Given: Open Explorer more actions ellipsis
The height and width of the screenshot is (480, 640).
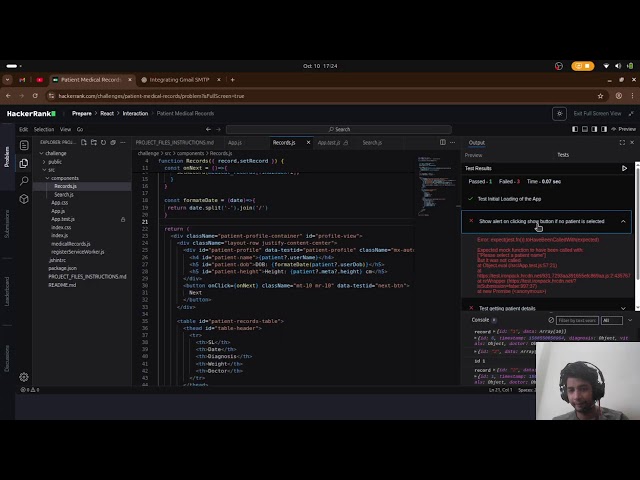Looking at the screenshot, I should tap(123, 142).
